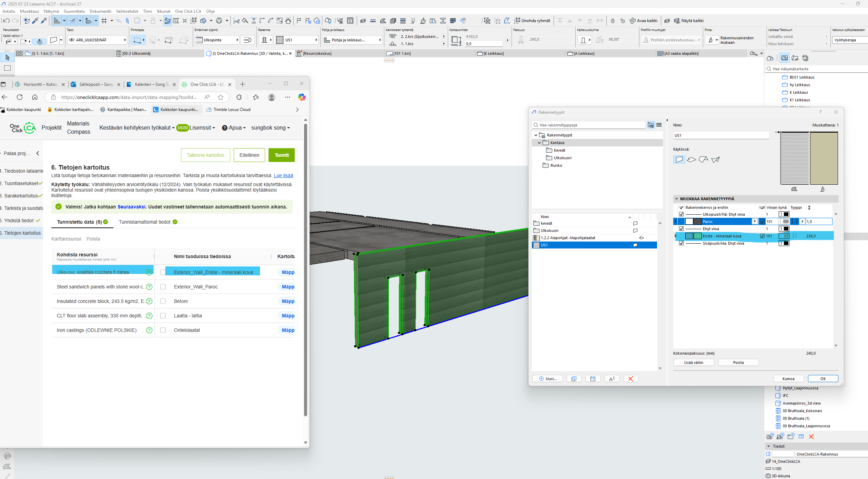Screen dimensions: 868x479
Task: Collapse the Kantava folder in tree
Action: click(539, 143)
